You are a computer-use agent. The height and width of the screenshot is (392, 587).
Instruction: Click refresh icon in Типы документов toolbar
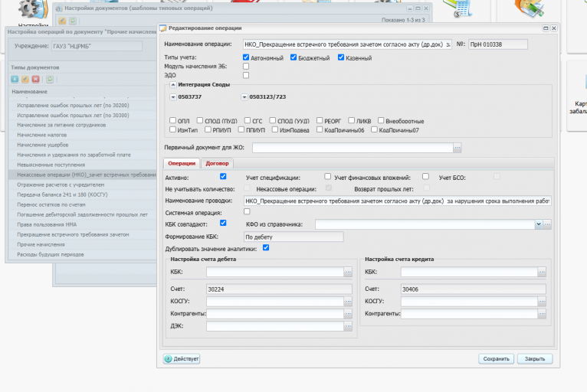point(50,79)
